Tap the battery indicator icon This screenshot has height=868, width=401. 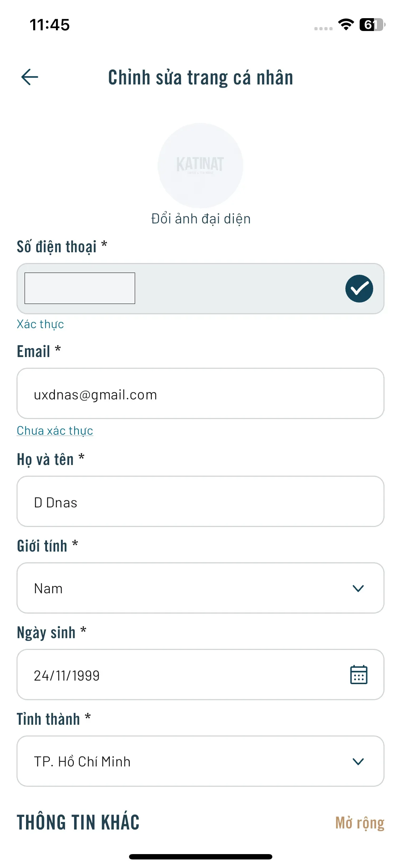coord(372,25)
